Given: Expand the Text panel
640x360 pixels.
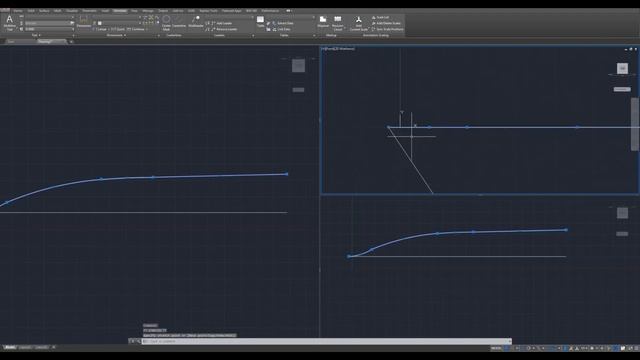Looking at the screenshot, I should click(x=36, y=36).
